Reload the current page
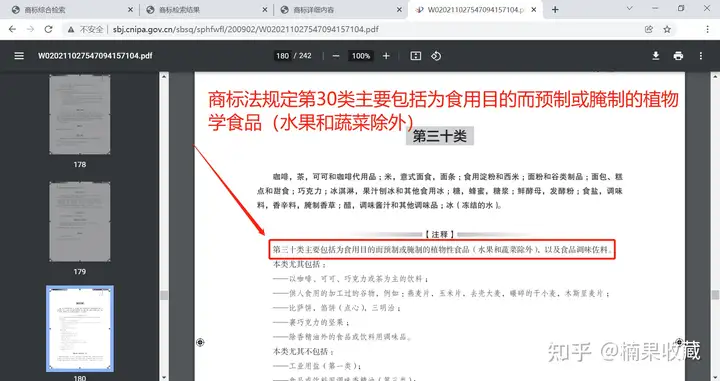 [48, 29]
